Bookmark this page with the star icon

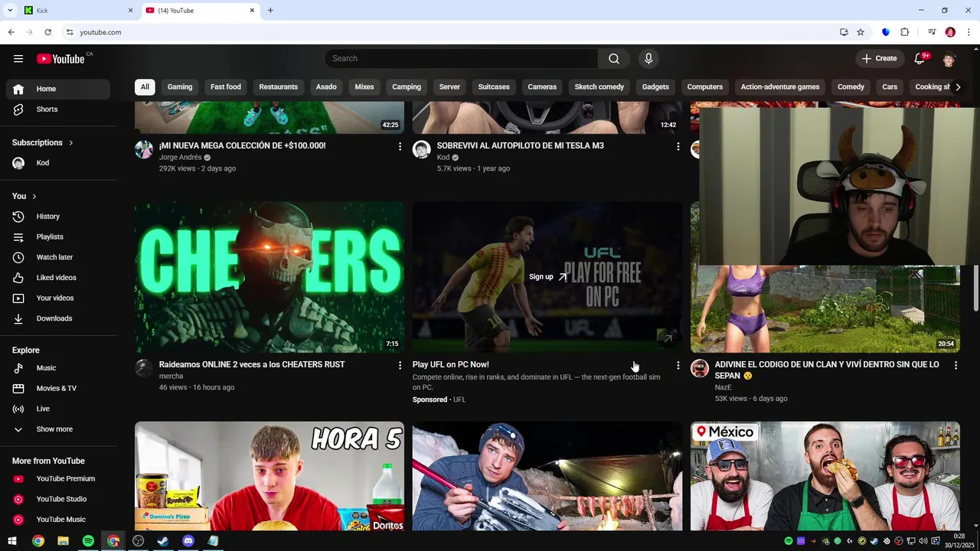click(x=861, y=32)
